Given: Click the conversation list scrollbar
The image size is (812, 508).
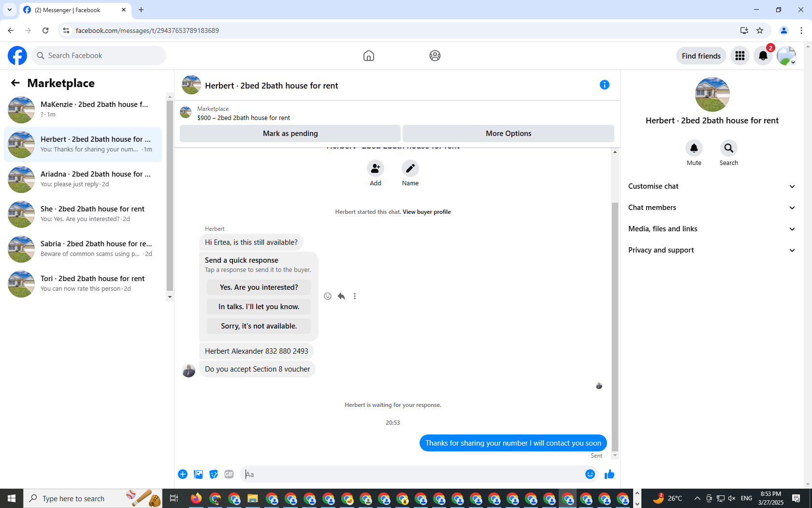Looking at the screenshot, I should pyautogui.click(x=170, y=196).
